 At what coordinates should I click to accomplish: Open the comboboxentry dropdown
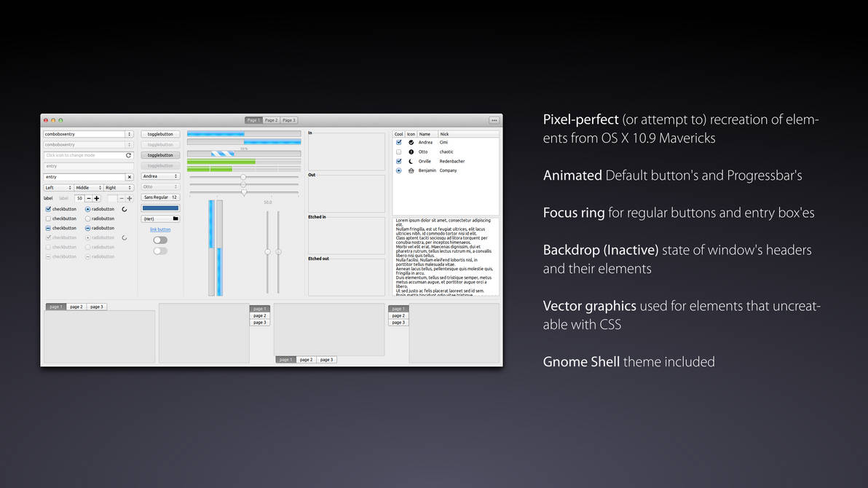pos(128,134)
